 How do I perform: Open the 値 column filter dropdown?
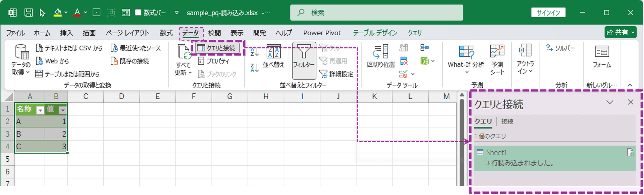[x=63, y=110]
